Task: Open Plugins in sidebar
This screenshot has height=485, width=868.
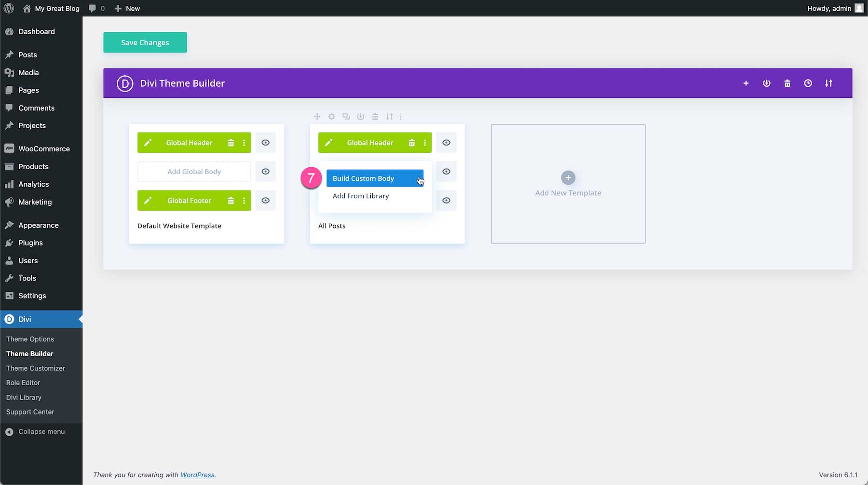Action: pyautogui.click(x=41, y=243)
